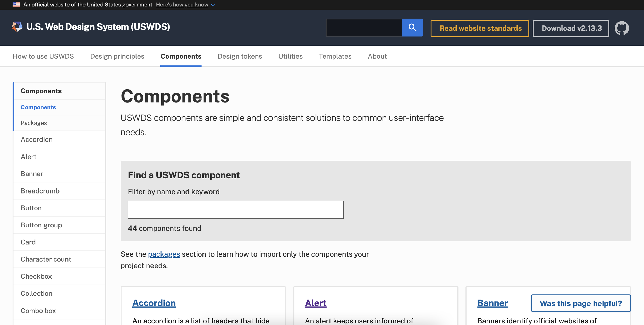Image resolution: width=644 pixels, height=325 pixels.
Task: Focus the site search field in the header
Action: tap(364, 28)
